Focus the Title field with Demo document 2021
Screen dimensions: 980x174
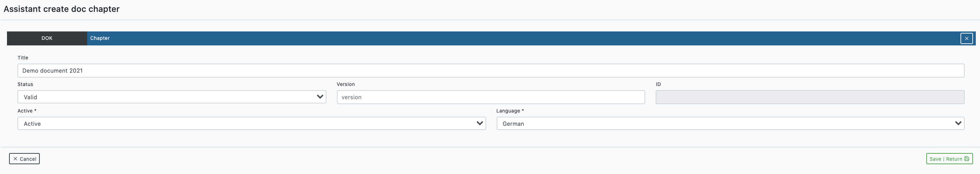[x=491, y=71]
